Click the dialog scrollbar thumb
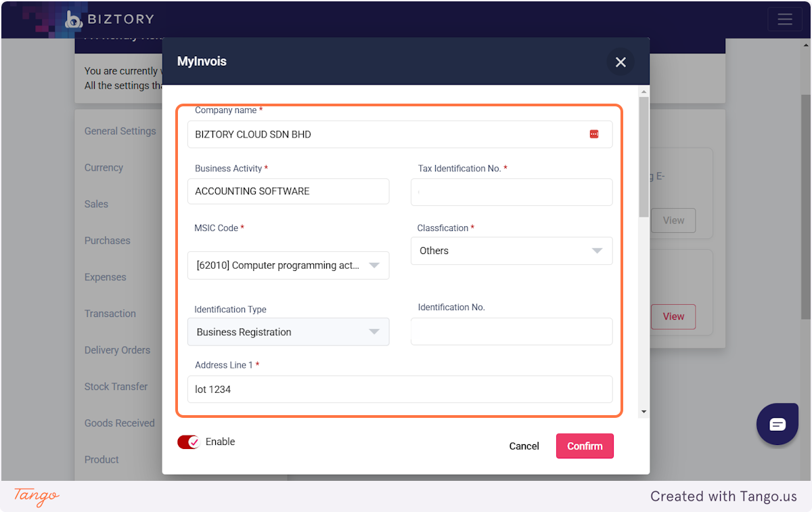Image resolution: width=812 pixels, height=512 pixels. (644, 157)
